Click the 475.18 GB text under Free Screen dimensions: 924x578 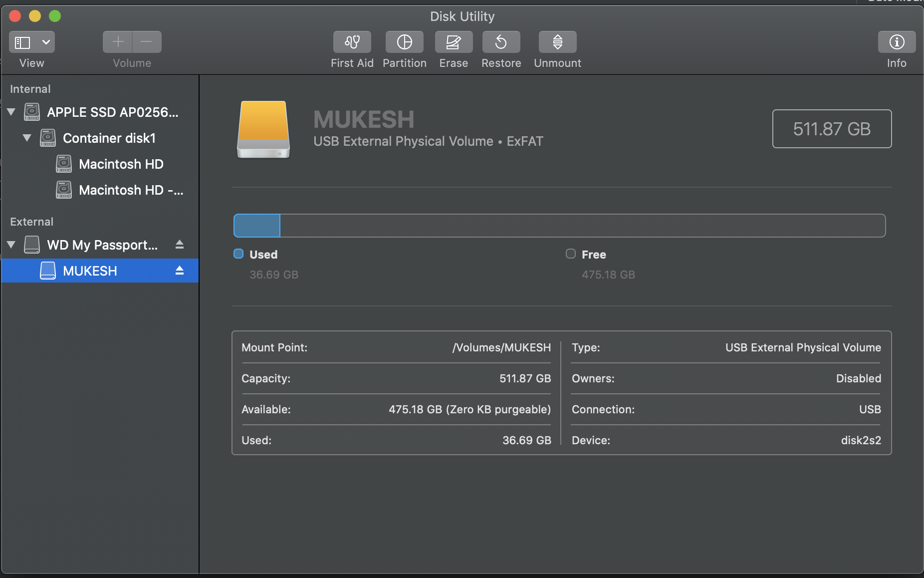pos(608,275)
